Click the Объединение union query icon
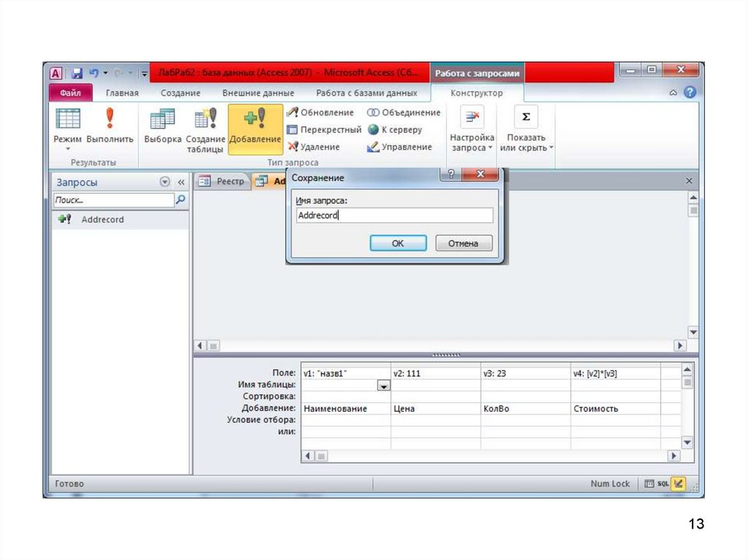The image size is (748, 560). (373, 112)
